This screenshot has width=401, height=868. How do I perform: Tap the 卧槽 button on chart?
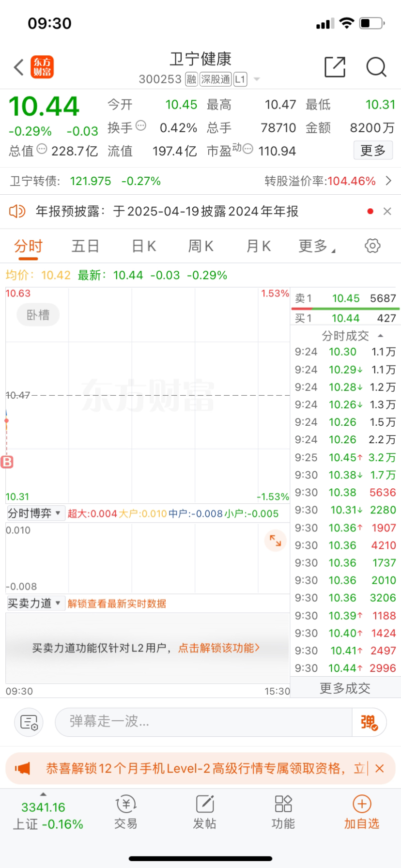click(x=38, y=315)
